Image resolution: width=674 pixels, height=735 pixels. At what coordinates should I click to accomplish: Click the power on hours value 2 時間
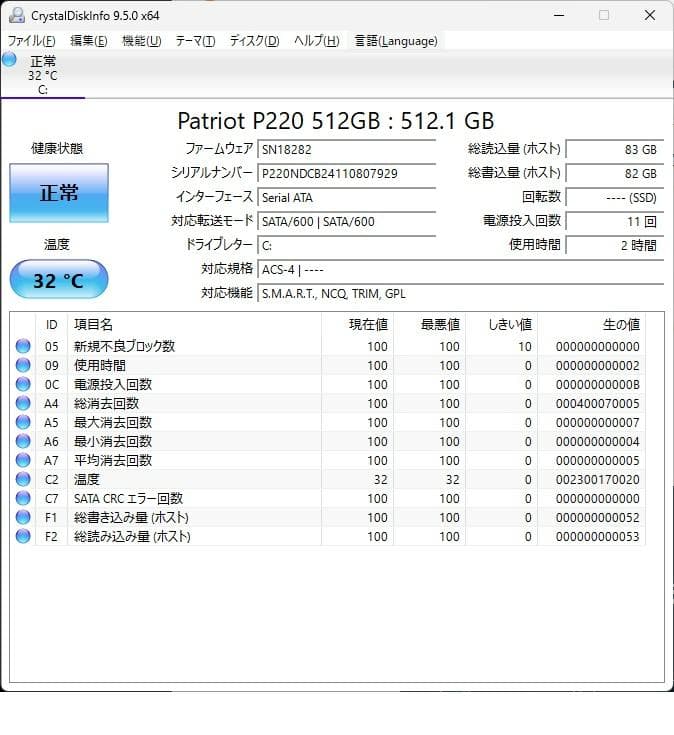pyautogui.click(x=614, y=245)
